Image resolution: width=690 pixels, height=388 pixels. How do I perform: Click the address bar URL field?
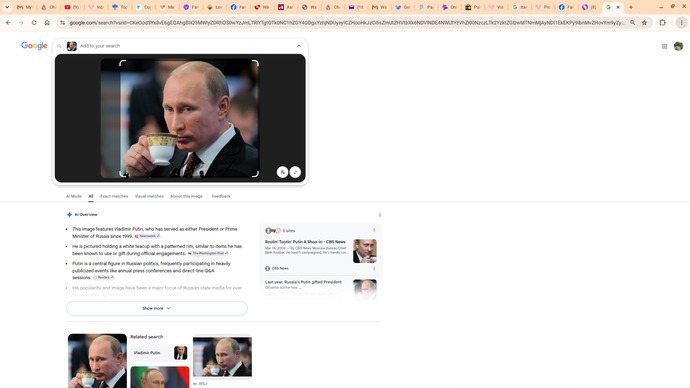(x=347, y=22)
